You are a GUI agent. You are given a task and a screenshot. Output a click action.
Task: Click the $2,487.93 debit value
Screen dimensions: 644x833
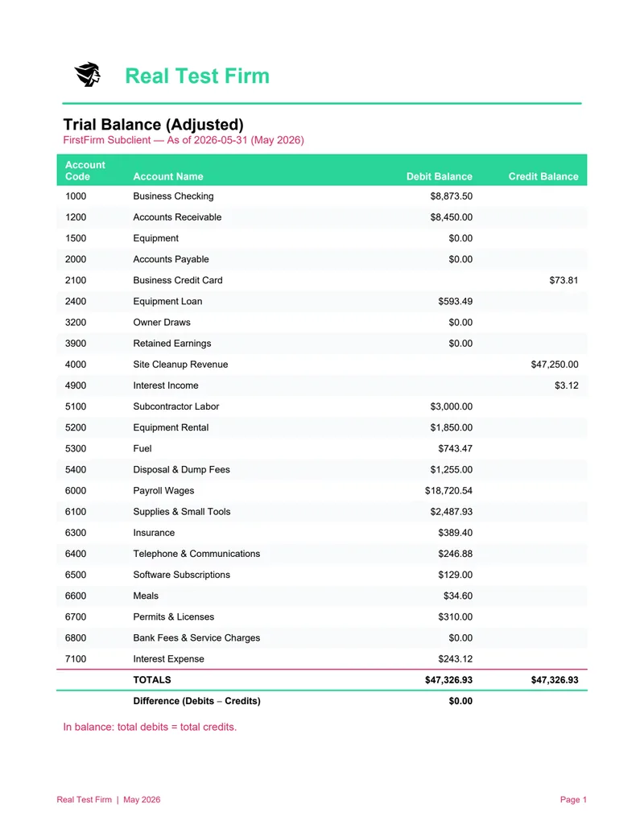[x=451, y=512]
